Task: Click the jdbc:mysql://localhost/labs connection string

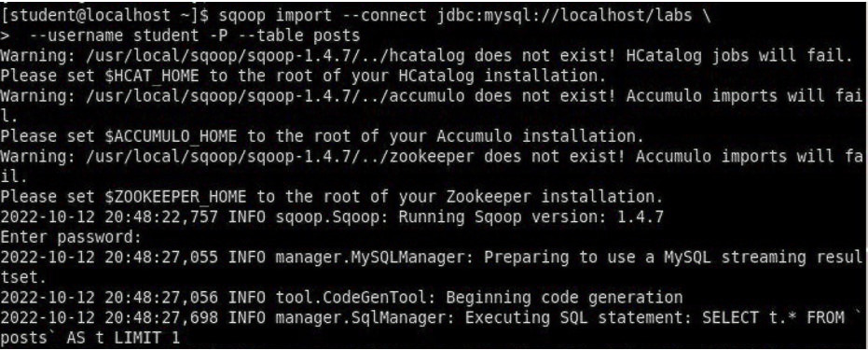Action: point(560,15)
